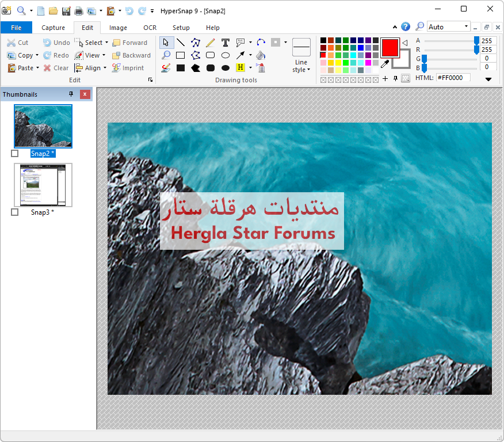Screen dimensions: 504x442
Task: Open the Help ribbon tab
Action: [x=213, y=27]
